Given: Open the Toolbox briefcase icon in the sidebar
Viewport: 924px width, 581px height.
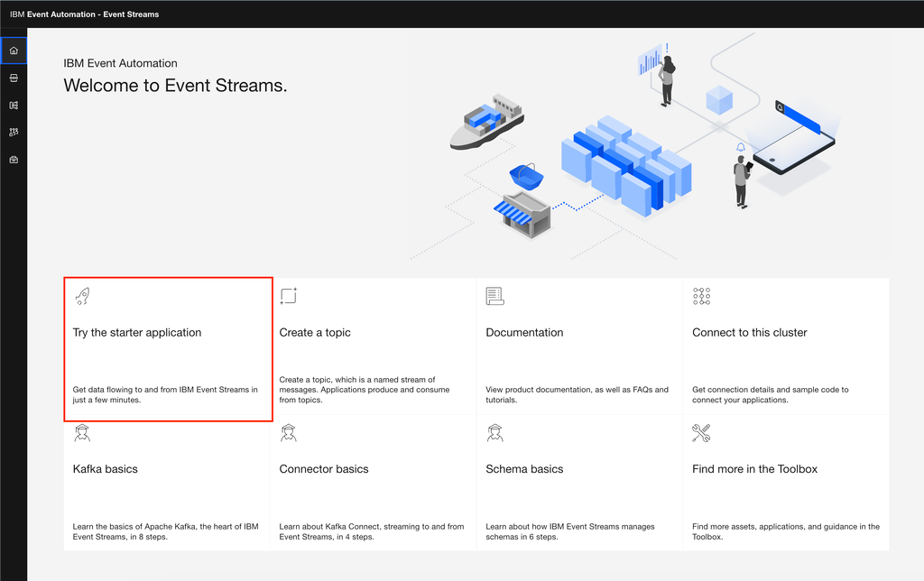Looking at the screenshot, I should (x=14, y=160).
